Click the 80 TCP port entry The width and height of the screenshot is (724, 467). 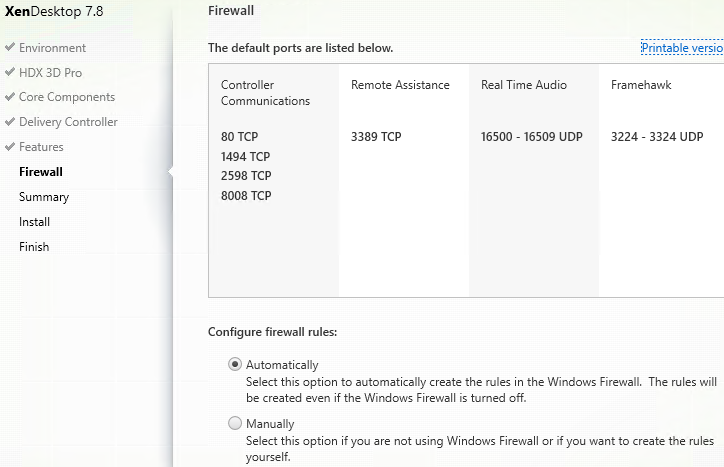click(x=239, y=137)
